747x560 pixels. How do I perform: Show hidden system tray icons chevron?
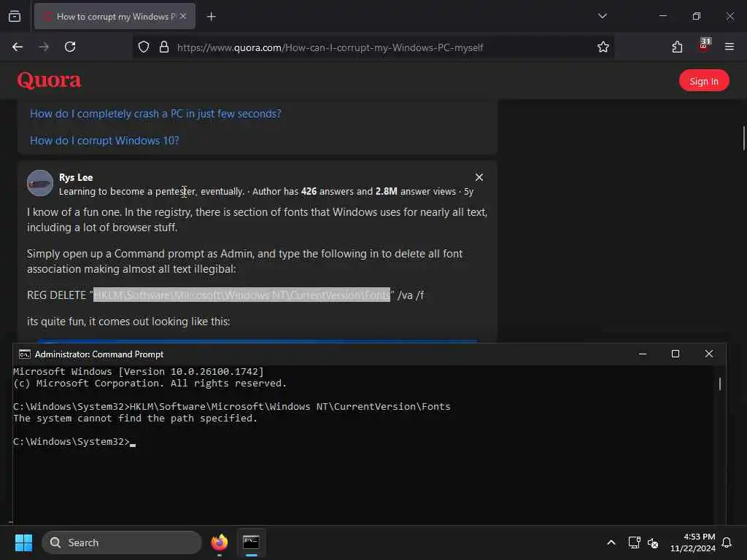(611, 542)
